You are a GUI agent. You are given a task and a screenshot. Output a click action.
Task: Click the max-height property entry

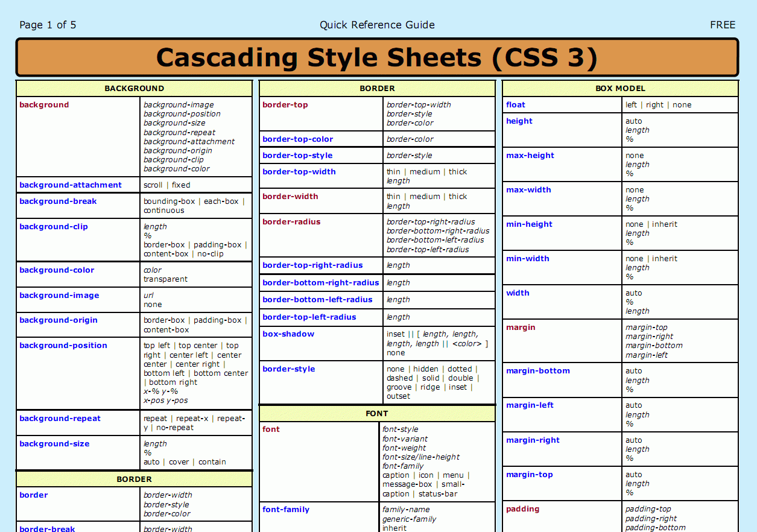(530, 155)
